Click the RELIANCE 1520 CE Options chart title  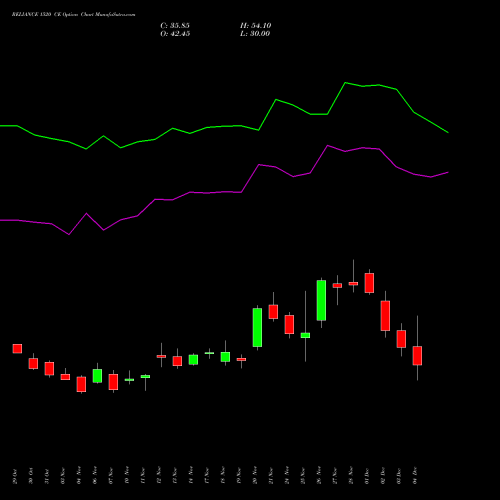click(74, 15)
